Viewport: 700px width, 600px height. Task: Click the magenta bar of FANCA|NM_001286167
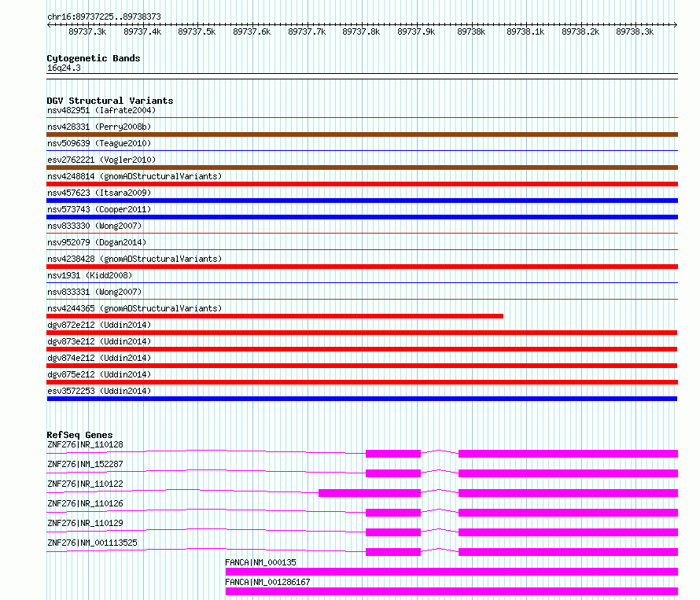point(451,591)
